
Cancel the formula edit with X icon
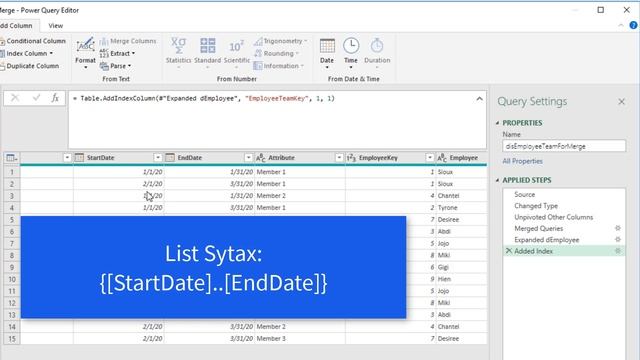click(x=15, y=98)
